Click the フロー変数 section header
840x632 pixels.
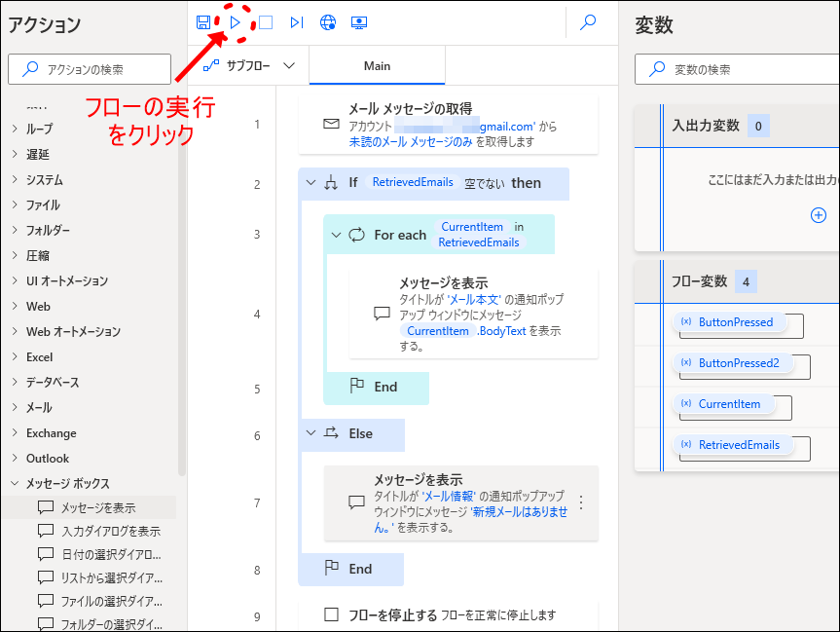point(737,281)
